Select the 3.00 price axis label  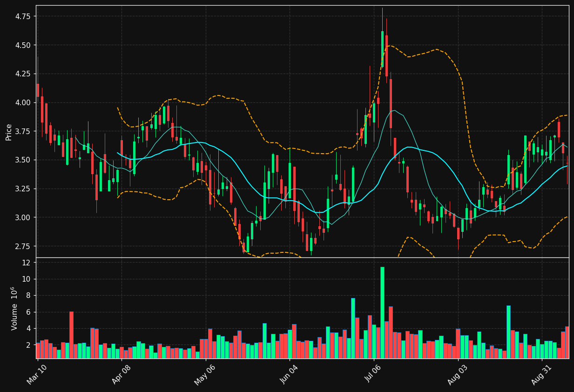tap(23, 217)
